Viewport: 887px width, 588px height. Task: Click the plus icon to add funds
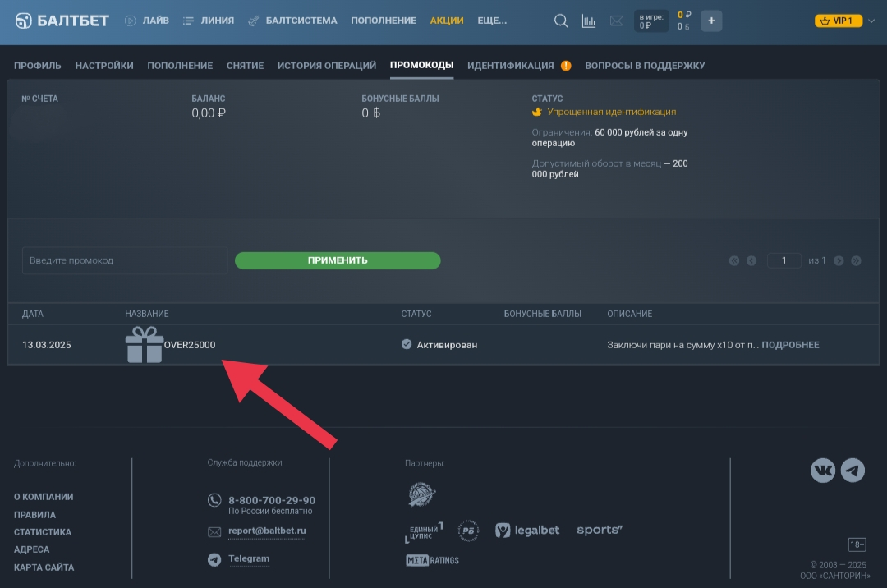(711, 21)
